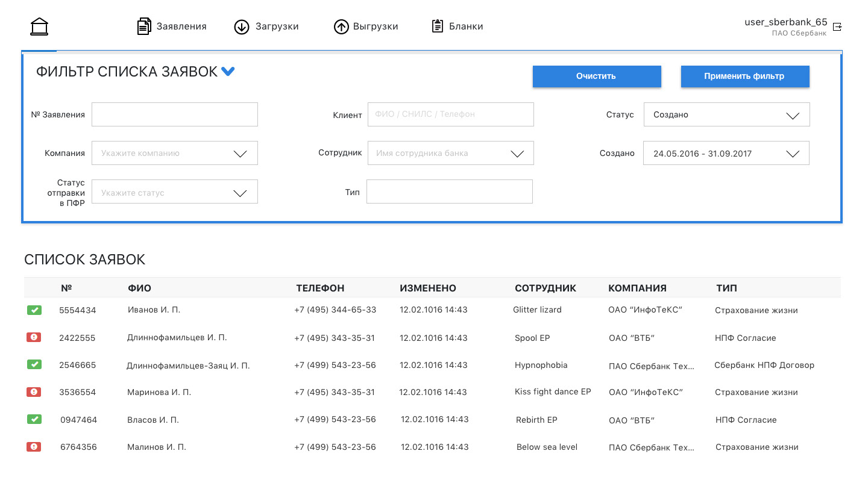Focus the Клиент ФИО / СНИЛС / Телефон field
Screen dimensions: 868x492
(451, 114)
